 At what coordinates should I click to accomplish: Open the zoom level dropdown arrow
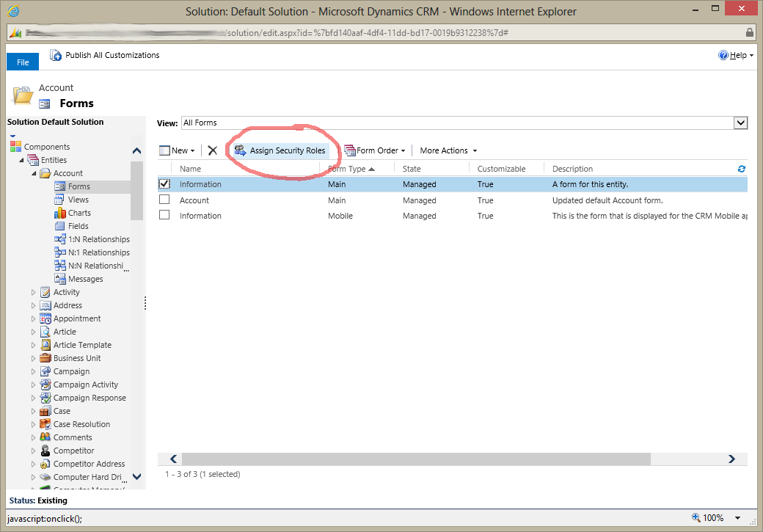738,518
